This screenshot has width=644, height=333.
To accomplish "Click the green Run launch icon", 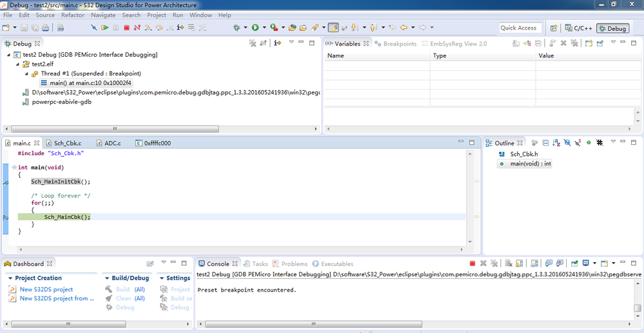I will [x=255, y=28].
